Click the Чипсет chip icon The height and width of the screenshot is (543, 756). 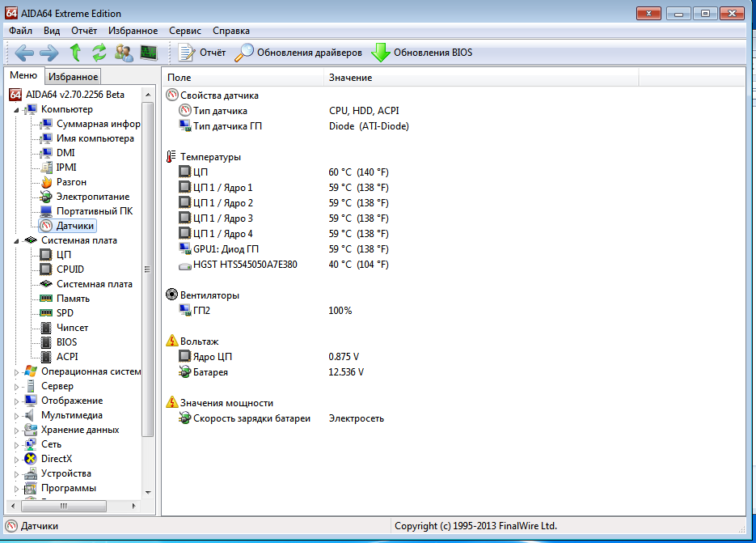(46, 328)
